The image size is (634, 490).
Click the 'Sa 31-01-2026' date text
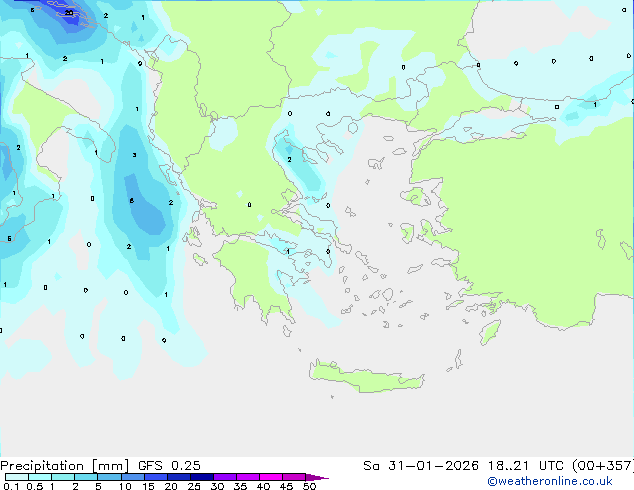(421, 466)
